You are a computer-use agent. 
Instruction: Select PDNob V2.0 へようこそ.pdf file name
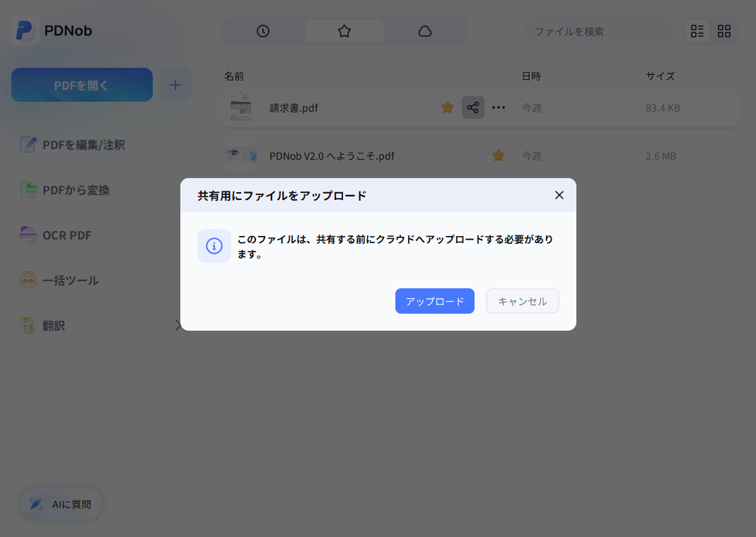coord(332,156)
